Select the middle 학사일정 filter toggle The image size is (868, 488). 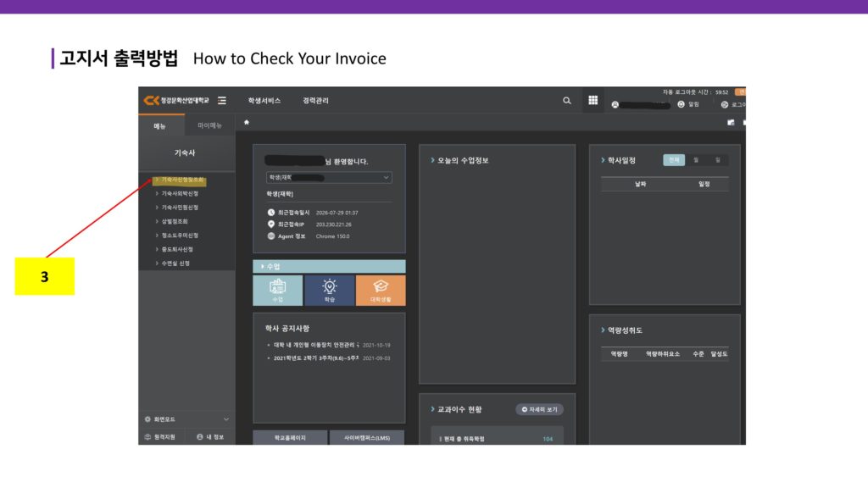tap(696, 160)
